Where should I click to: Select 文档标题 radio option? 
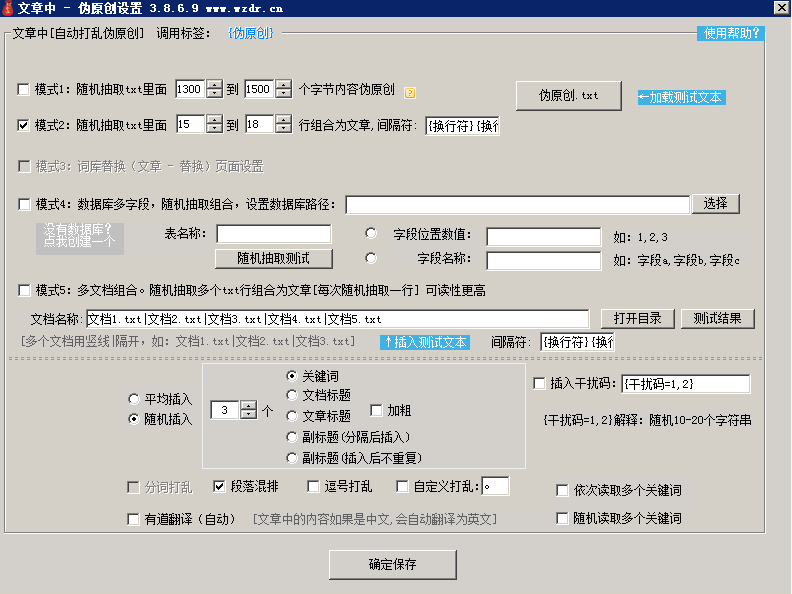click(x=291, y=395)
